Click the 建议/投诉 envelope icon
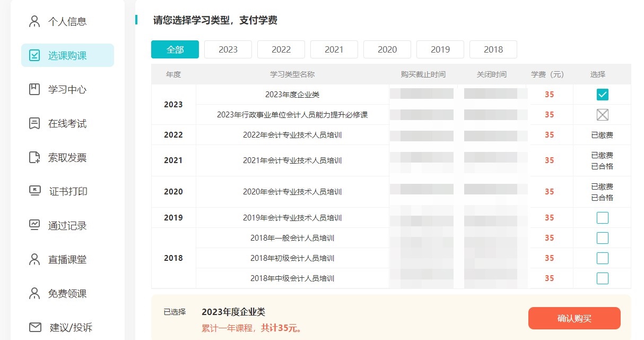Viewport: 644px width, 340px height. (35, 327)
